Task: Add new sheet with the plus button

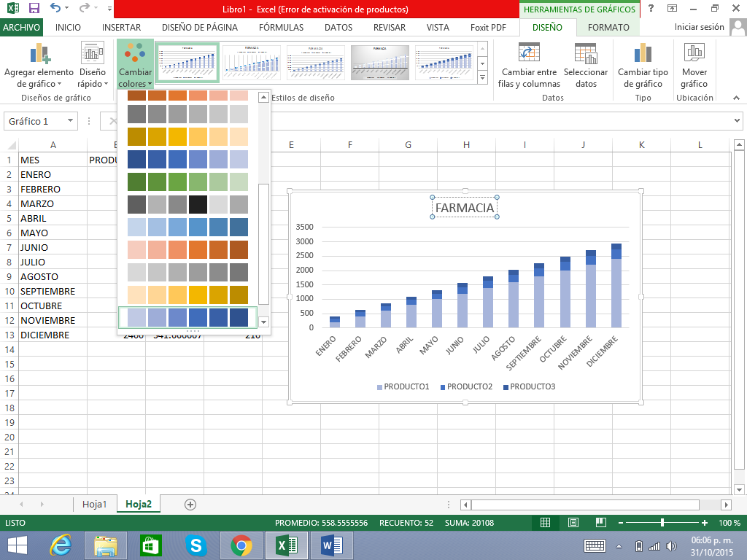Action: 190,504
